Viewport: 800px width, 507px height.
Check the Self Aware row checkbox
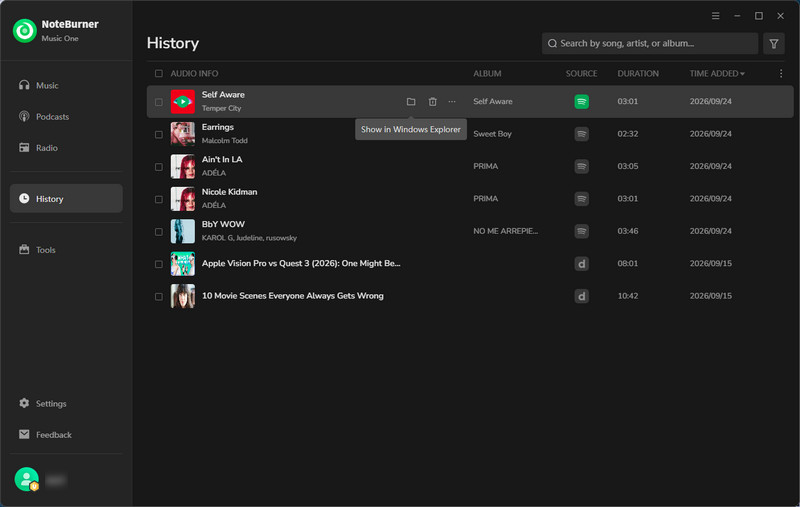(159, 102)
